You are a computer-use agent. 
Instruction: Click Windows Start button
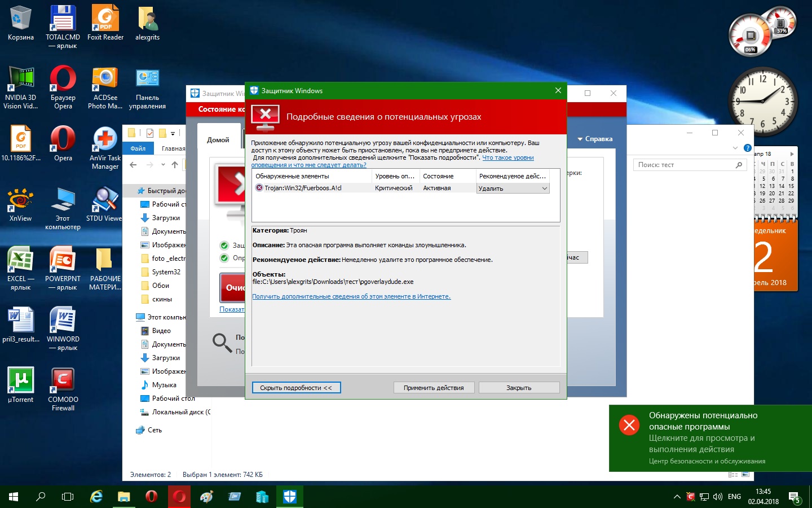pos(14,497)
